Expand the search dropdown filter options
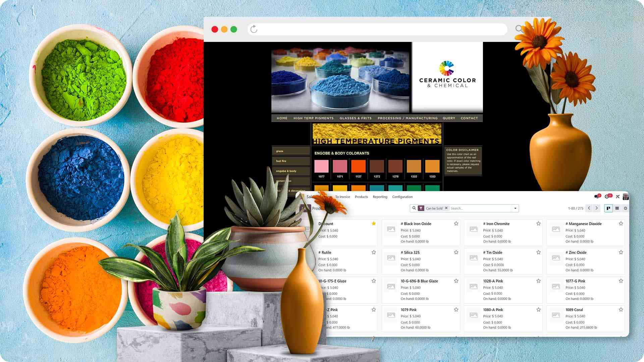The width and height of the screenshot is (644, 362). pos(515,208)
